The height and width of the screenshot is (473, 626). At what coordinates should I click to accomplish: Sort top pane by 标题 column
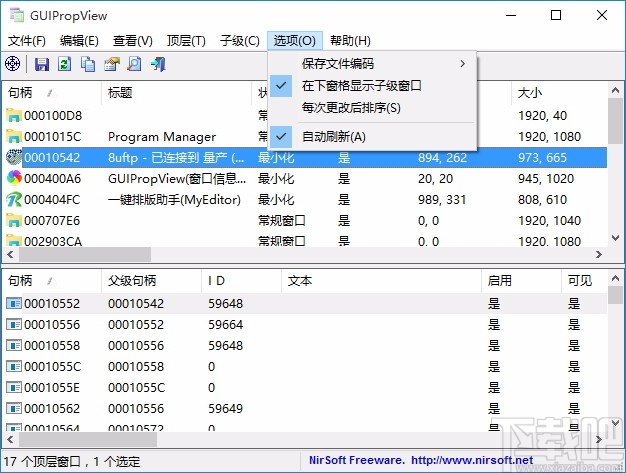[x=176, y=93]
